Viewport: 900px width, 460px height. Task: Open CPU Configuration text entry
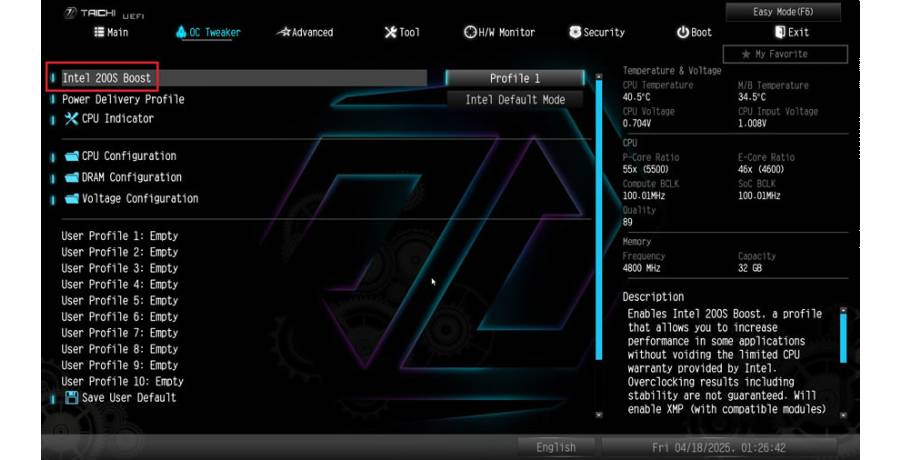click(x=129, y=156)
